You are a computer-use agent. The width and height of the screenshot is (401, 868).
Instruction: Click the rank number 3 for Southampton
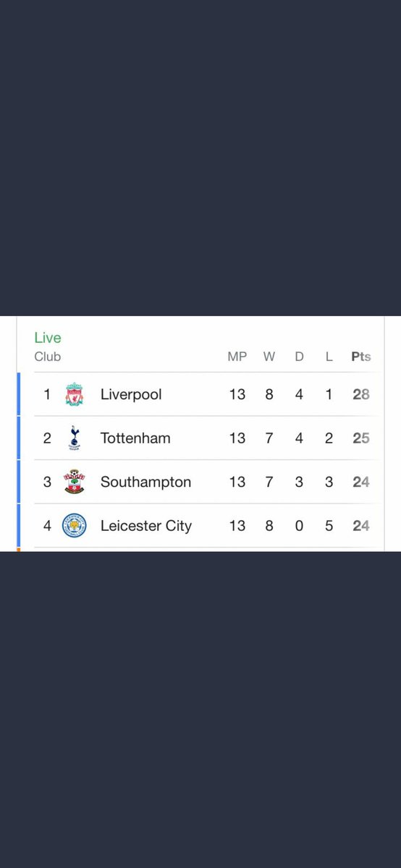47,482
